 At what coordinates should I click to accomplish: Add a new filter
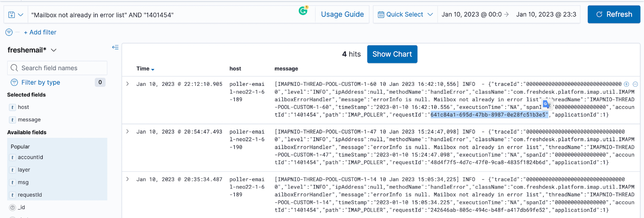(x=40, y=32)
